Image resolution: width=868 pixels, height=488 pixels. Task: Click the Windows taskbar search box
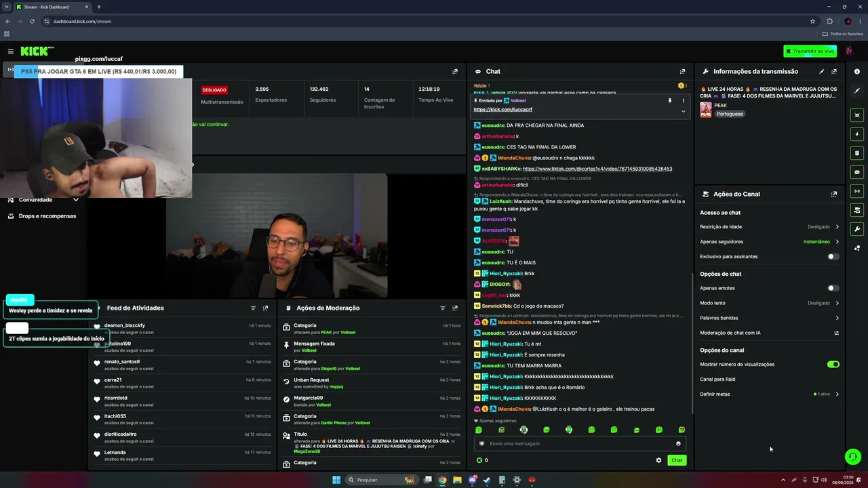[x=382, y=480]
